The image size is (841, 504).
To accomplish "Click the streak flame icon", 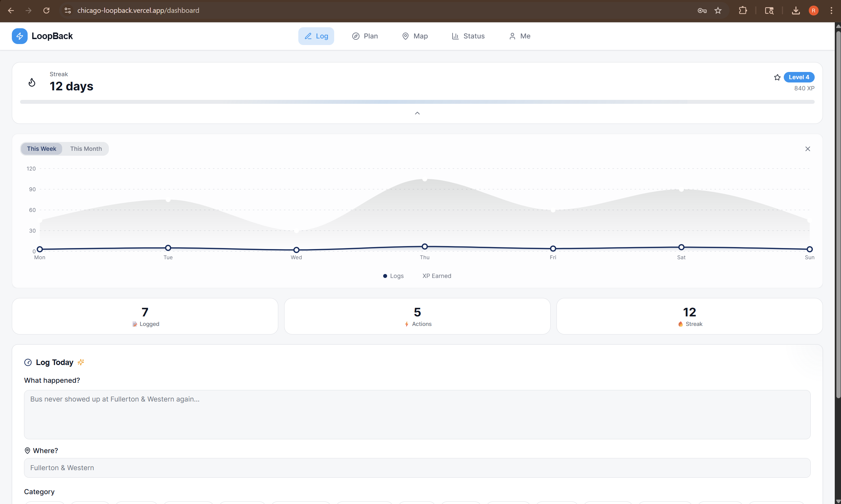I will 32,82.
